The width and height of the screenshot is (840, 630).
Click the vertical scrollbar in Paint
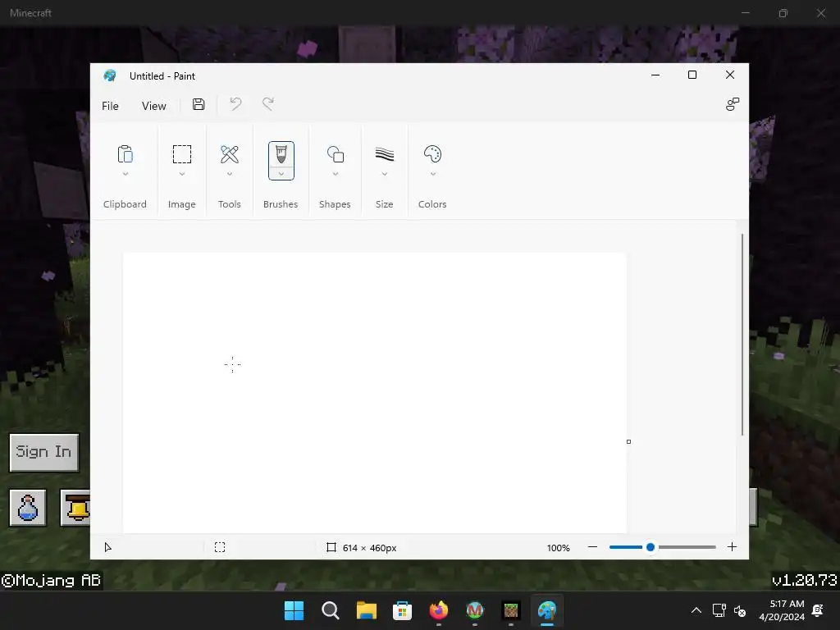[x=742, y=335]
